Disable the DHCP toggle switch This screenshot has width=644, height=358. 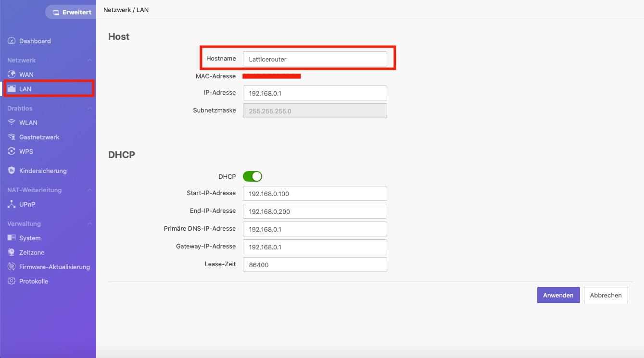pos(253,176)
